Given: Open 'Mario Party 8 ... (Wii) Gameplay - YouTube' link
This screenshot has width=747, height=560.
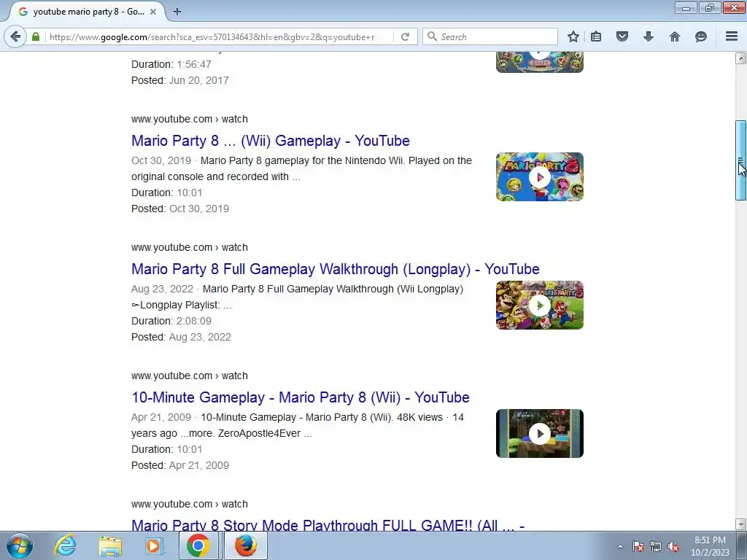Looking at the screenshot, I should [270, 141].
